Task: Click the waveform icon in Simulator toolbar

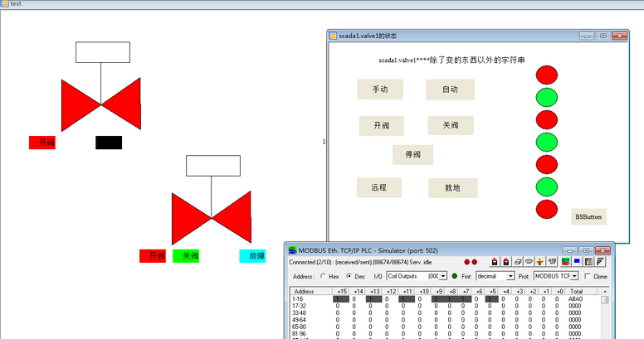Action: click(552, 261)
